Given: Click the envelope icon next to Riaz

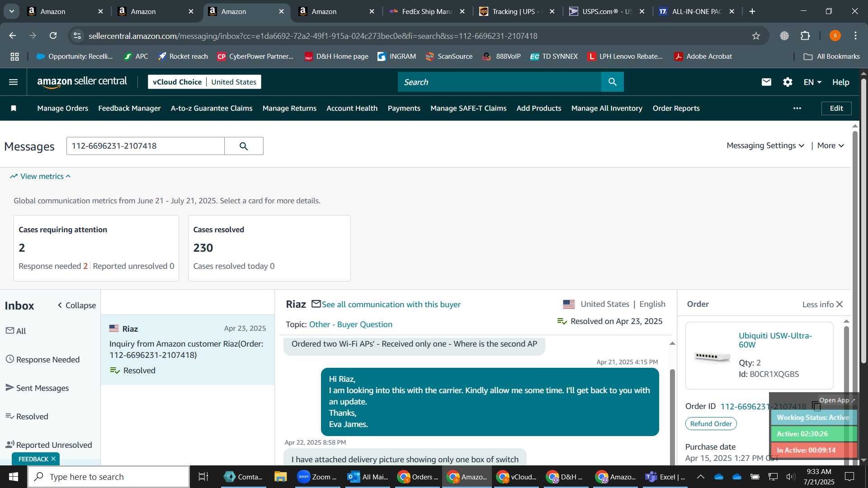Looking at the screenshot, I should pos(316,304).
